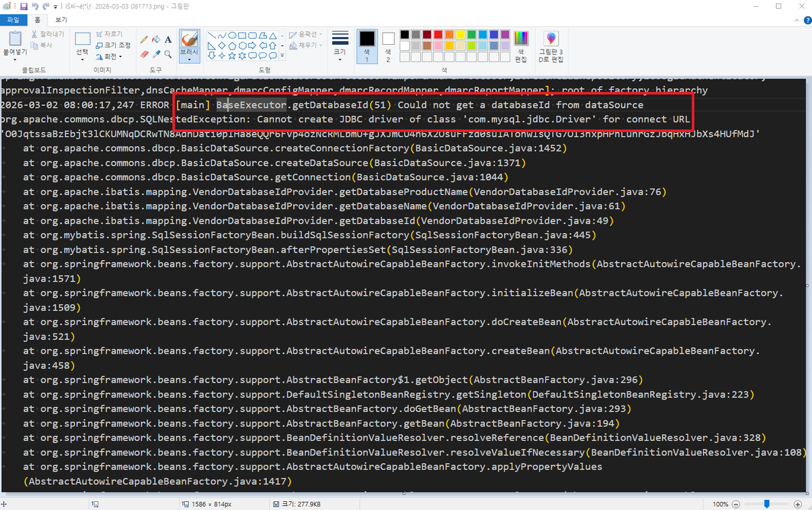Click the zoom in plus button
812x510 pixels.
pos(796,504)
